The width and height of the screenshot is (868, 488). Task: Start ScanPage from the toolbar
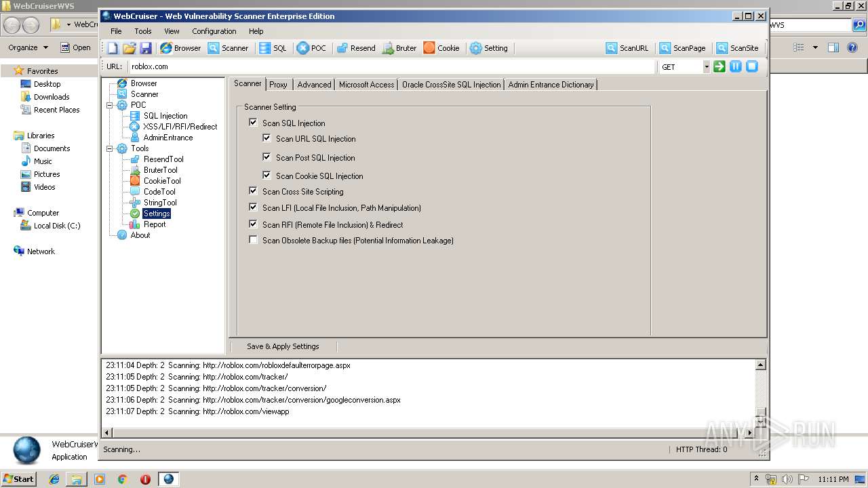683,48
